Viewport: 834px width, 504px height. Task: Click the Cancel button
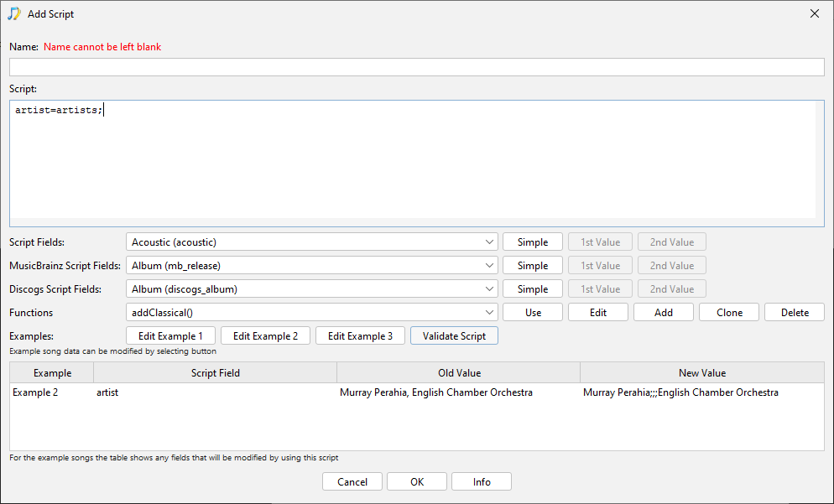pyautogui.click(x=352, y=481)
